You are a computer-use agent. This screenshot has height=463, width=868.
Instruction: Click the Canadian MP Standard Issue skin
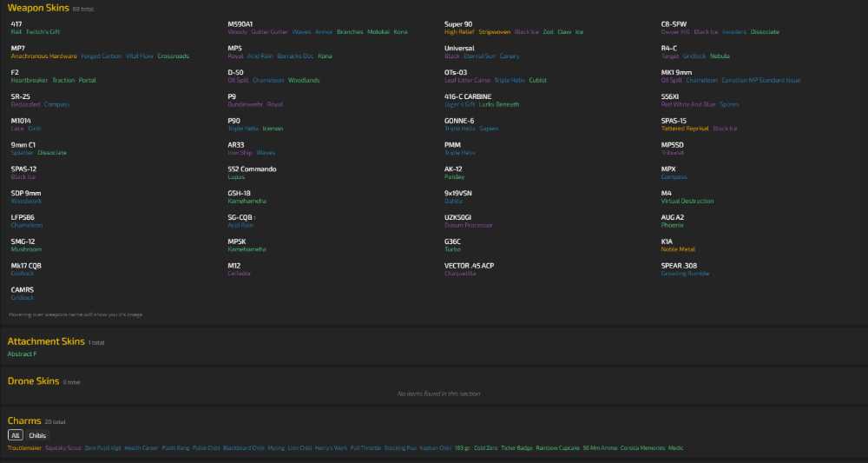coord(760,80)
